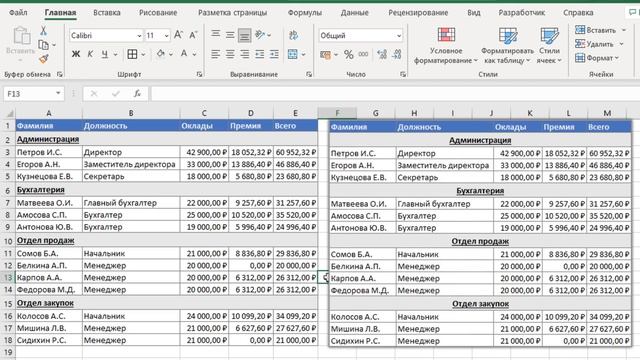640x360 pixels.
Task: Click the formula bar input field
Action: pyautogui.click(x=395, y=94)
